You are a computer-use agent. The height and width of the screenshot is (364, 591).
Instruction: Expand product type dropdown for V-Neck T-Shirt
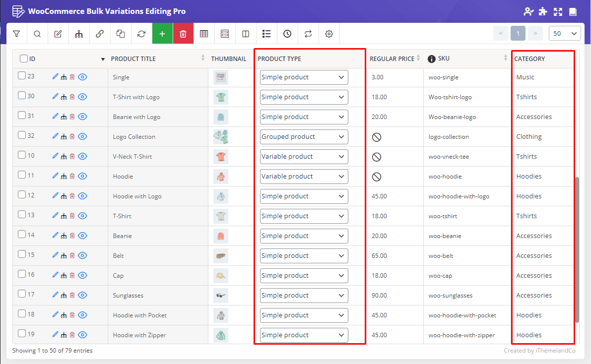(304, 157)
